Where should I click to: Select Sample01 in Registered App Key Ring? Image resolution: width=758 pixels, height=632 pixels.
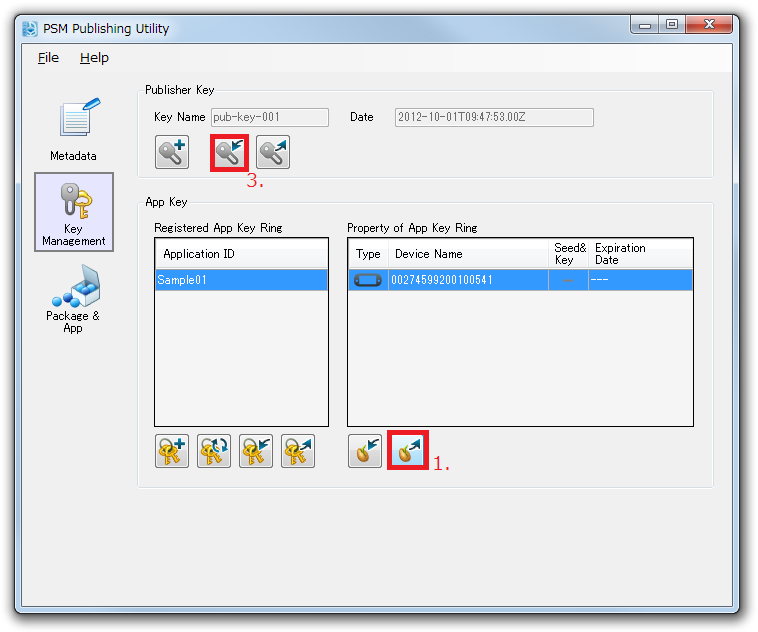[241, 280]
